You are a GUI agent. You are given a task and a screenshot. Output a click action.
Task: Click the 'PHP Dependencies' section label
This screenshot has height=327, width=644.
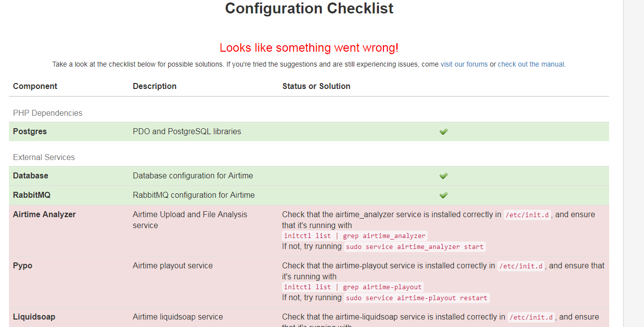(x=48, y=113)
